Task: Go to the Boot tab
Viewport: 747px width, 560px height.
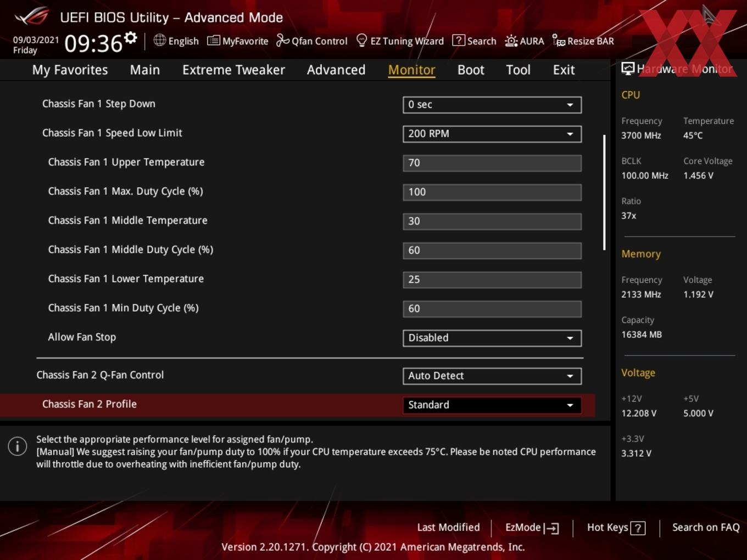Action: (471, 70)
